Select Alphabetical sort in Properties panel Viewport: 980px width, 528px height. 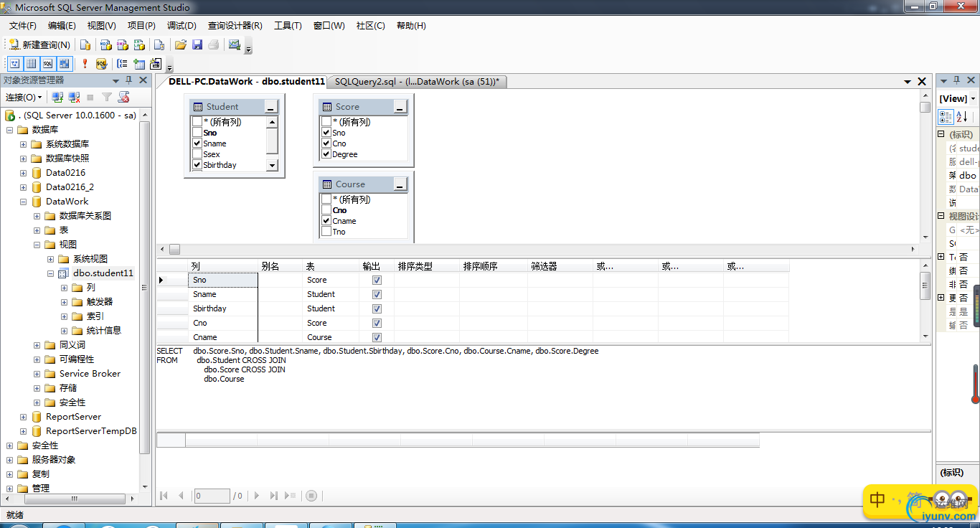pyautogui.click(x=962, y=117)
